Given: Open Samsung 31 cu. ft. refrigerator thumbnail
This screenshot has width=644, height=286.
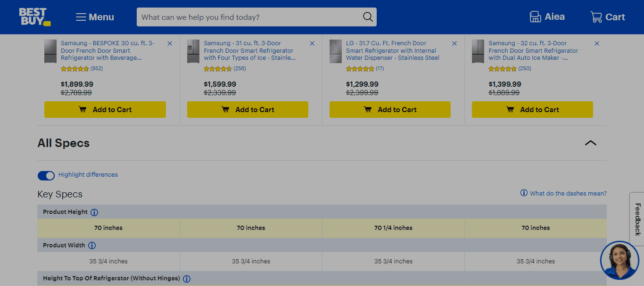Looking at the screenshot, I should pyautogui.click(x=193, y=51).
